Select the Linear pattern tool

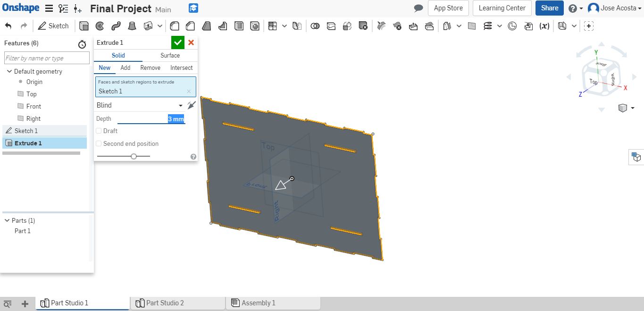(272, 26)
